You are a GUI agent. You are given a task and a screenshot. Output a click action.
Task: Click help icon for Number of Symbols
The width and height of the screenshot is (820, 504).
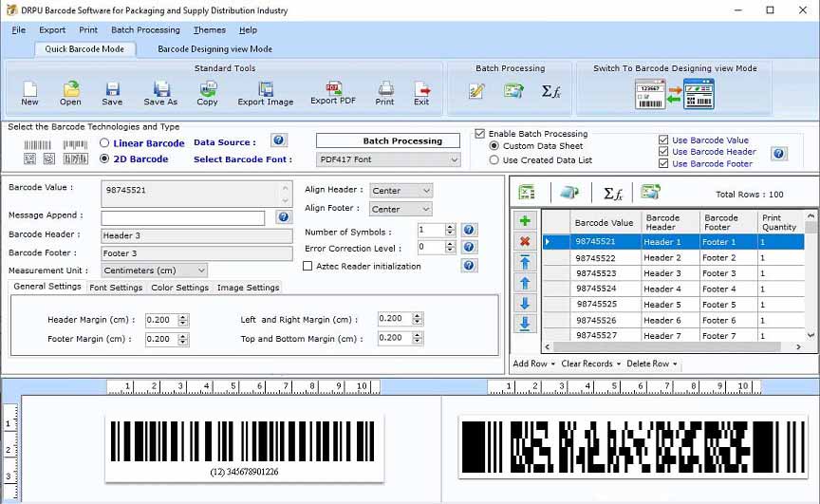pyautogui.click(x=469, y=230)
